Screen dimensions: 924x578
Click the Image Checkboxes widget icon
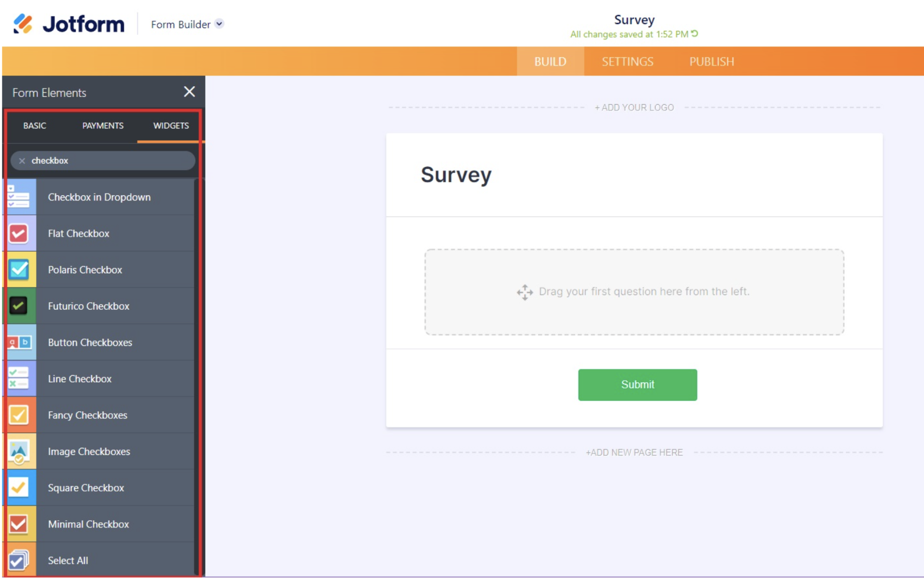[x=19, y=451]
